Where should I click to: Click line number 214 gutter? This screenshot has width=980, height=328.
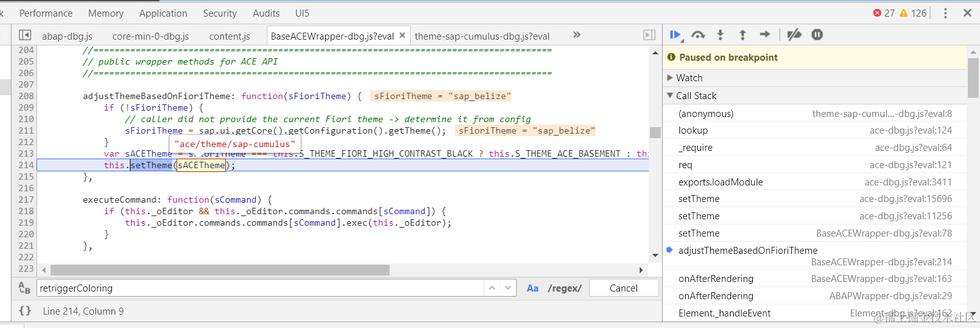(x=26, y=165)
